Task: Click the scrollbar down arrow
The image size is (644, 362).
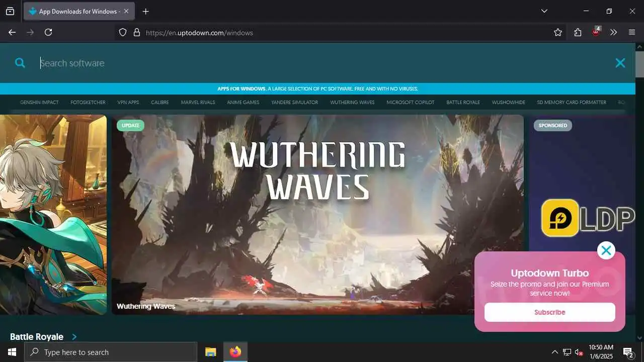Action: [x=639, y=338]
